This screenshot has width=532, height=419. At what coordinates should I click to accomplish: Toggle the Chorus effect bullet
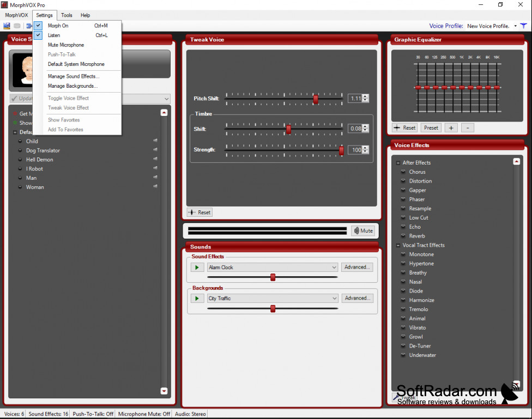403,171
